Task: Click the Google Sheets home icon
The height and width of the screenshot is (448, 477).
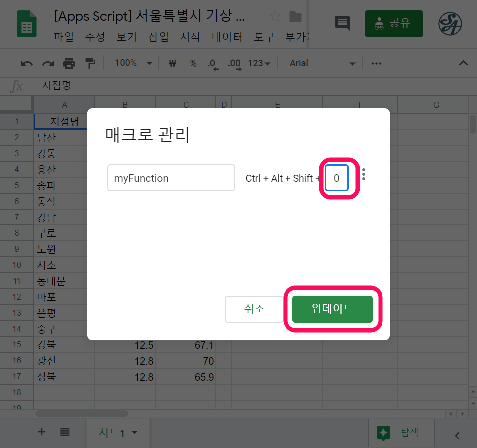Action: point(26,23)
